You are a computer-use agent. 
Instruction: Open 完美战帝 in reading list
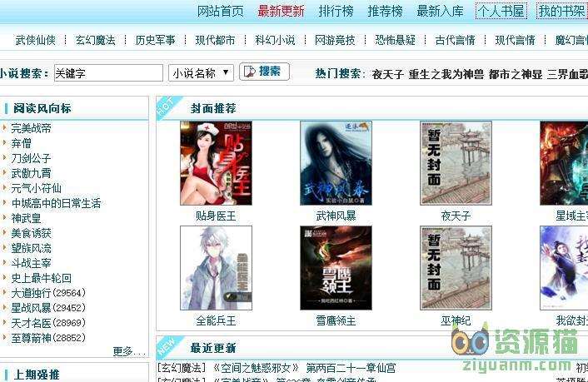31,128
